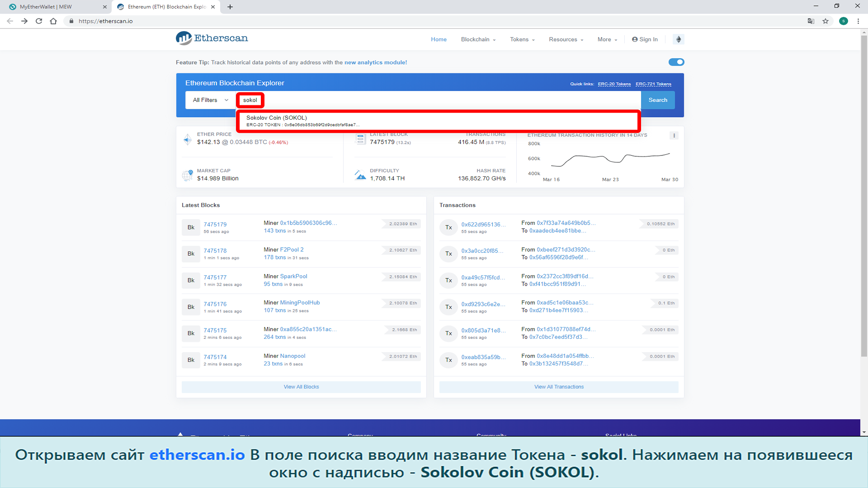868x488 pixels.
Task: Go to the browser home page icon
Action: click(53, 21)
